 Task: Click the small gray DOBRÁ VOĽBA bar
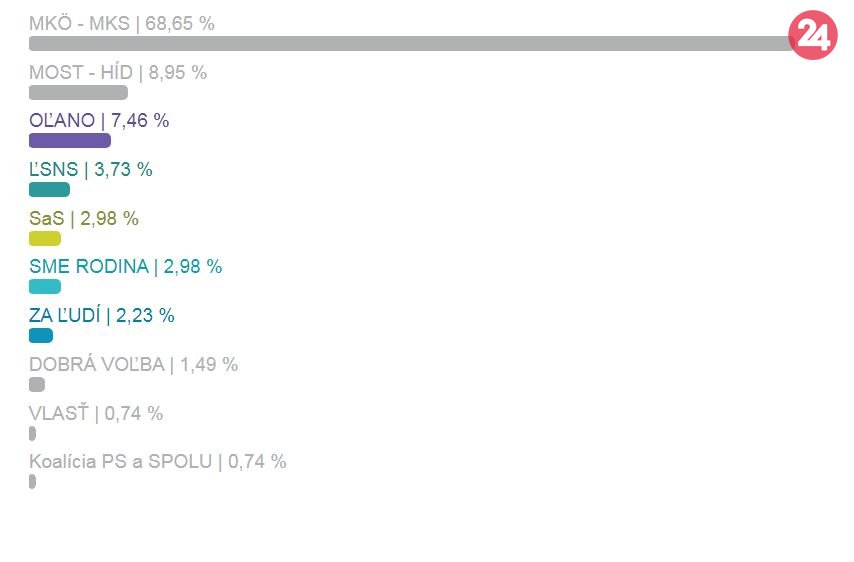pos(37,385)
